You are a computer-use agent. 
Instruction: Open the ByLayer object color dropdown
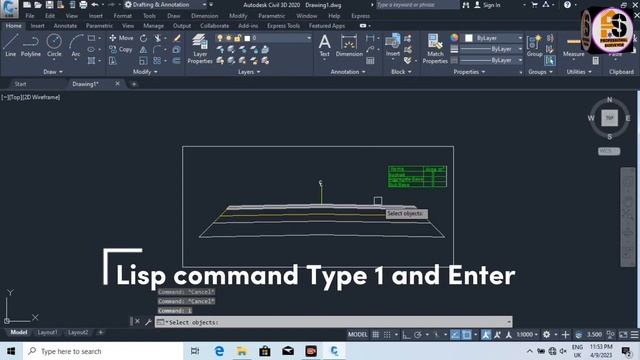(520, 38)
